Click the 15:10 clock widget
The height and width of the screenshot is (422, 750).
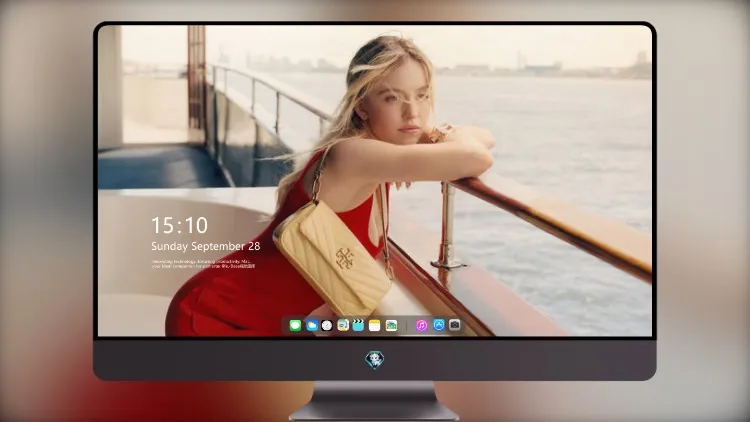[180, 225]
